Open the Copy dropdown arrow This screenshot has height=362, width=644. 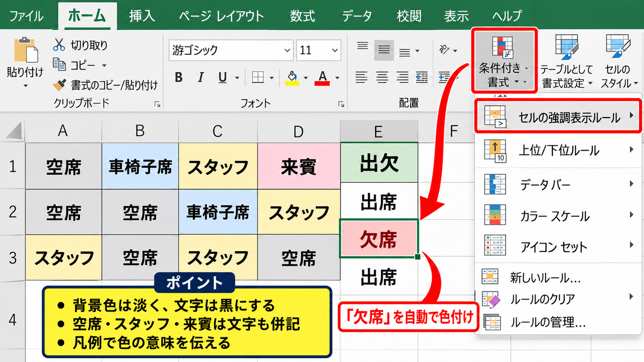click(104, 66)
